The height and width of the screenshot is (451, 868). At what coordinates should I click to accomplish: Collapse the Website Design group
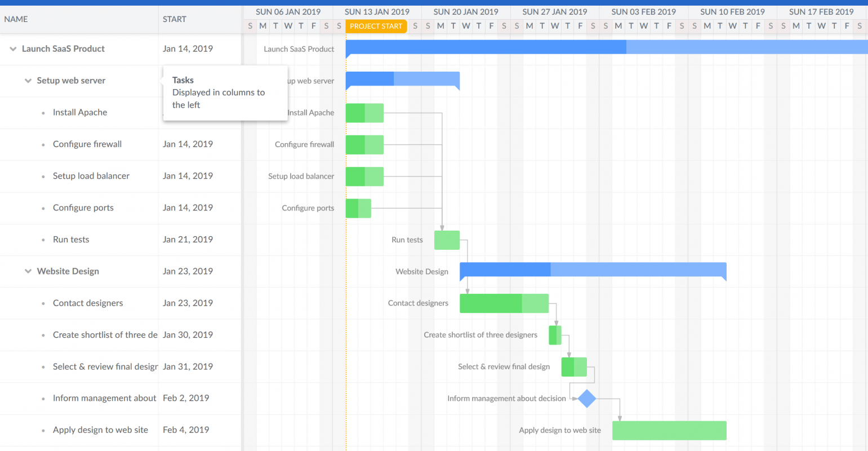coord(28,271)
